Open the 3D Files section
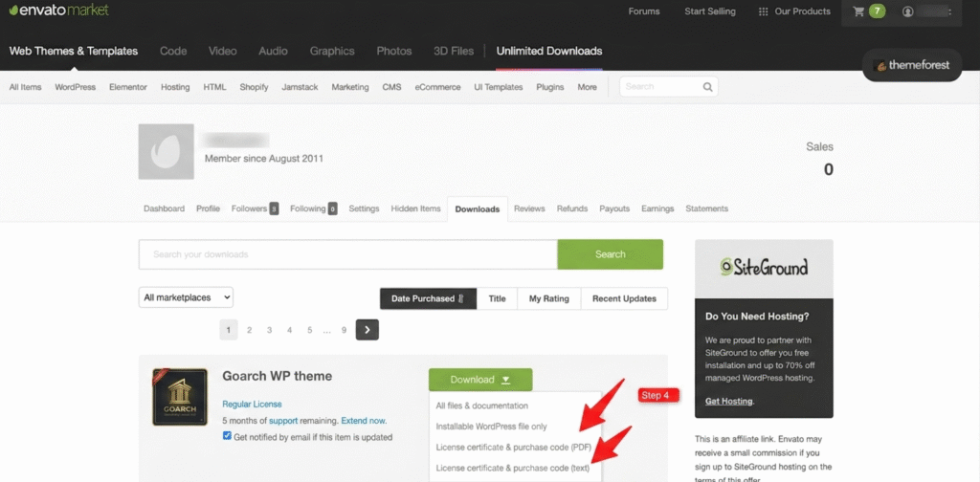 (453, 52)
